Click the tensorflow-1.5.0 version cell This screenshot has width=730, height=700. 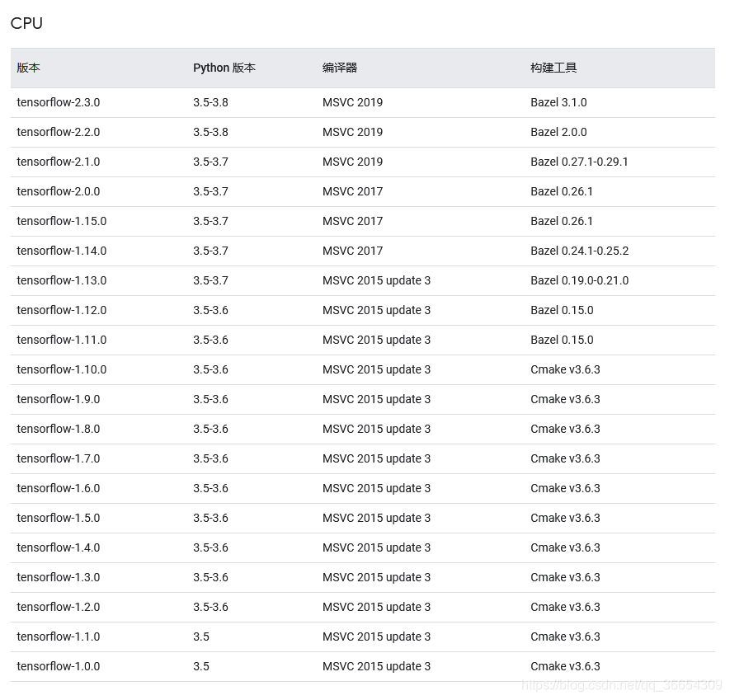59,518
